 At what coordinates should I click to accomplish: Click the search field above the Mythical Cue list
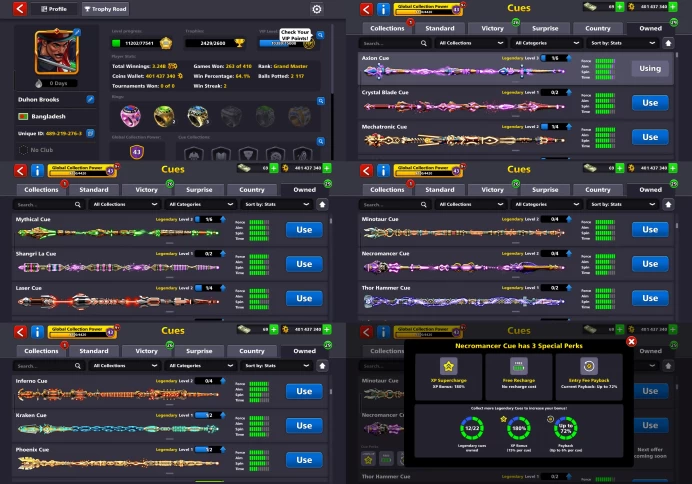click(49, 204)
